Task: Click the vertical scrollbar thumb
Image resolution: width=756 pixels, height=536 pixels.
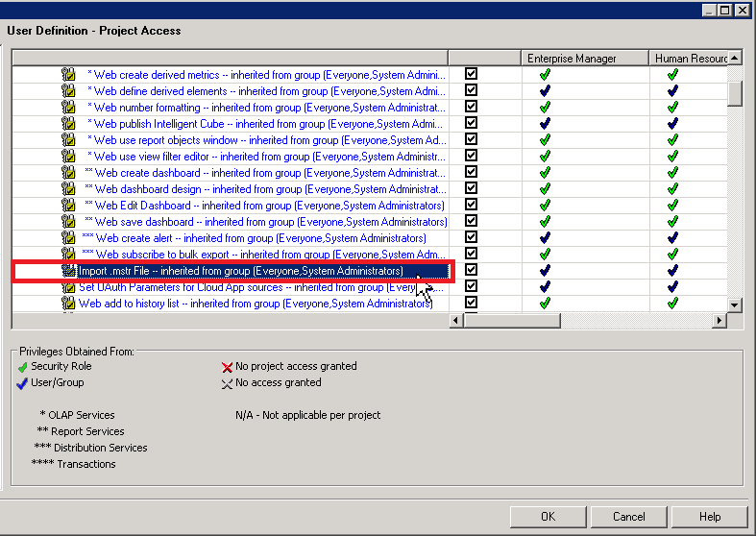Action: [734, 93]
